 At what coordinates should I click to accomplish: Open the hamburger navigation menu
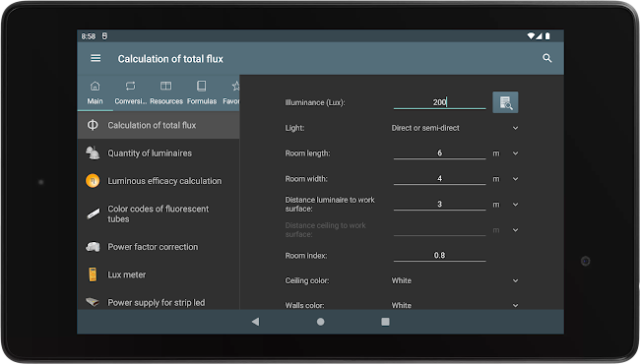(96, 58)
